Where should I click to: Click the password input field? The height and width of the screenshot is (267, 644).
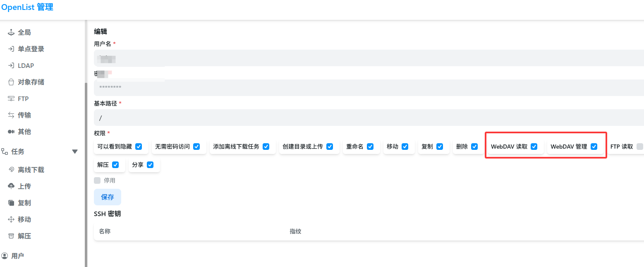tap(369, 88)
